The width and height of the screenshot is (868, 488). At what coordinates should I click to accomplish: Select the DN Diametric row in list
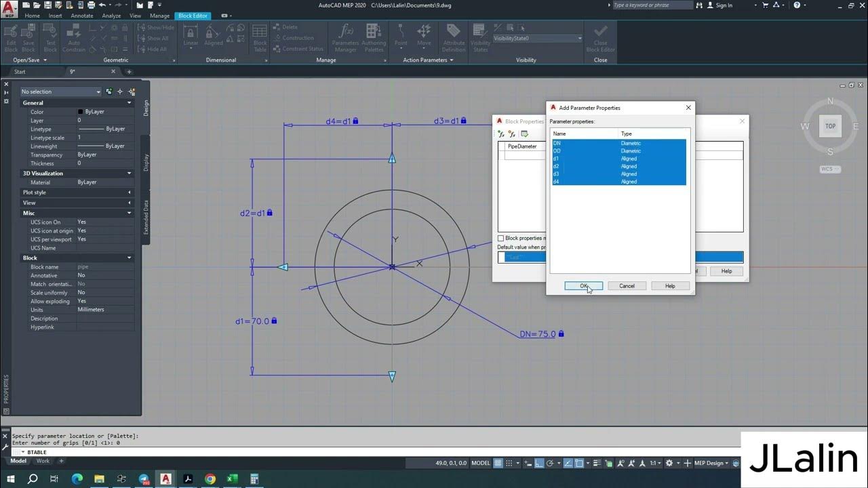tap(618, 143)
